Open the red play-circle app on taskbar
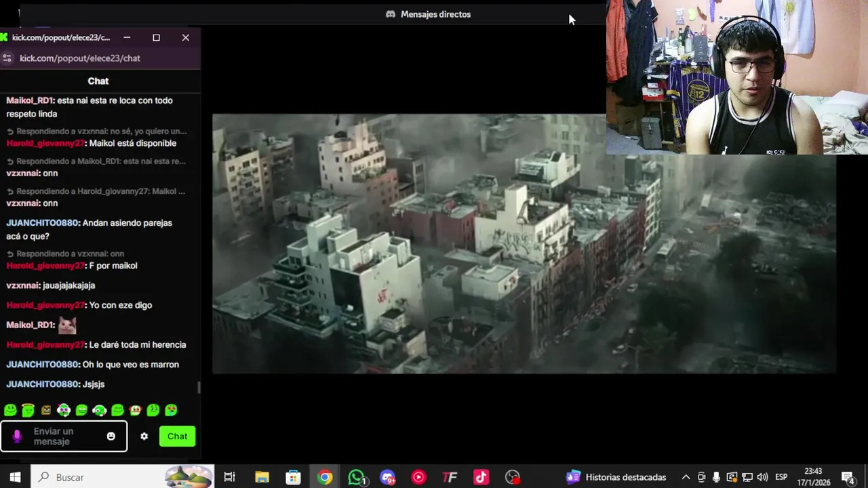Viewport: 868px width, 488px height. (418, 477)
